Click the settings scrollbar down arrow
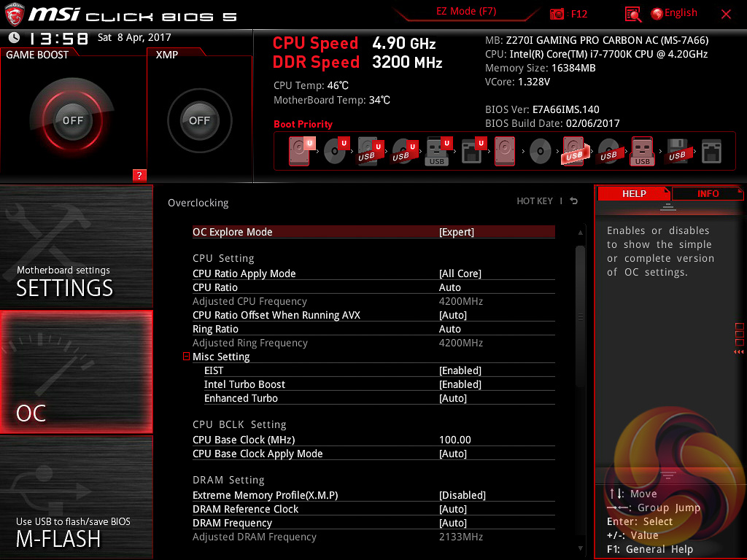 (x=580, y=548)
